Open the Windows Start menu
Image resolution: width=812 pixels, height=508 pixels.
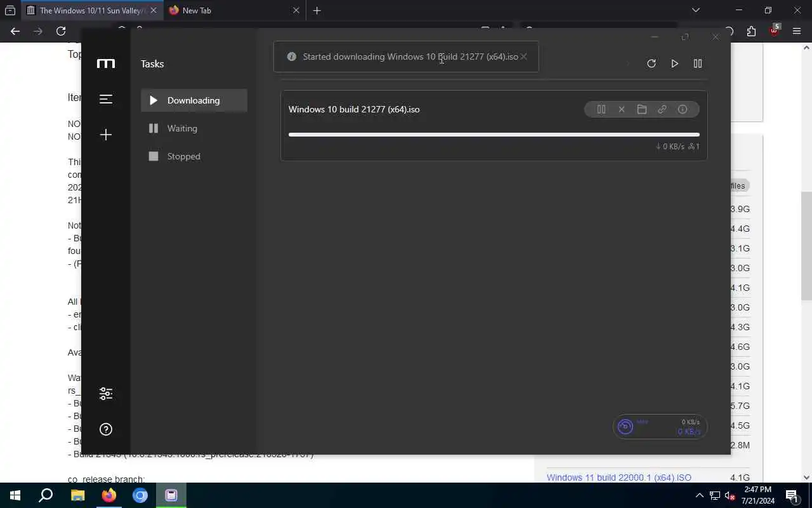15,495
